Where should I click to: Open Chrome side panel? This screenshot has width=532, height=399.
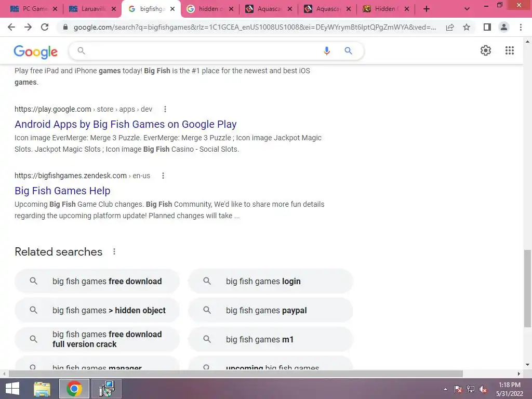point(487,27)
